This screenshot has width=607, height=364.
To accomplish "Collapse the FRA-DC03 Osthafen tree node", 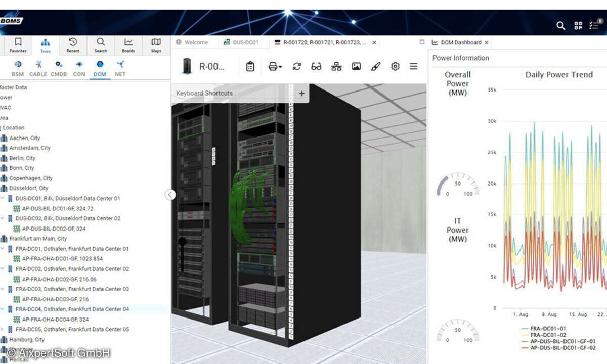I will (x=3, y=289).
